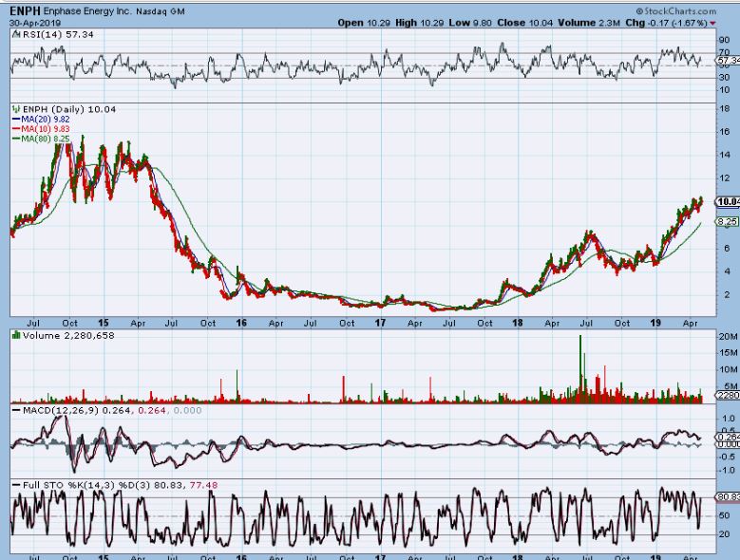Click the '16' year label on price axis
The width and height of the screenshot is (740, 560).
(x=241, y=323)
